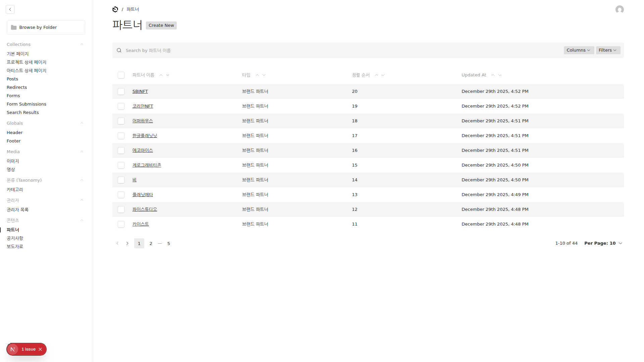Open Form Submissions collection

[x=26, y=104]
